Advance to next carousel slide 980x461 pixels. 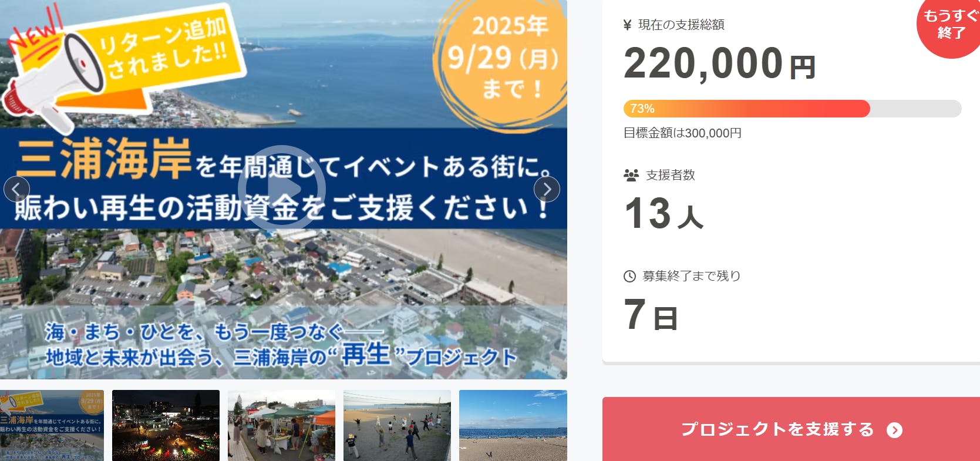(x=547, y=189)
